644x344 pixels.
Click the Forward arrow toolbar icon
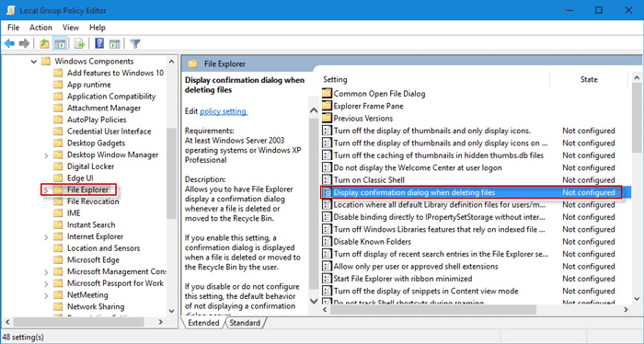(24, 43)
